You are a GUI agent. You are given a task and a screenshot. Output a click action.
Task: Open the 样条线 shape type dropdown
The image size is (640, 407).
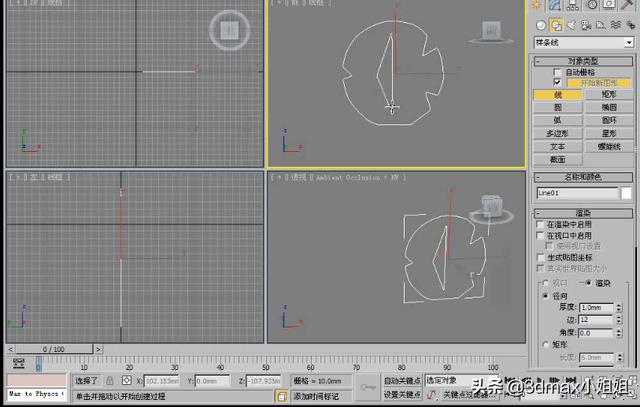tap(584, 42)
